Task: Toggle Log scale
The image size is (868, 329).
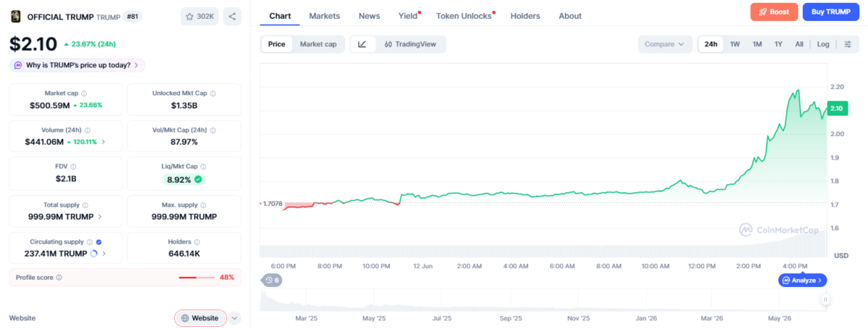Action: click(823, 44)
